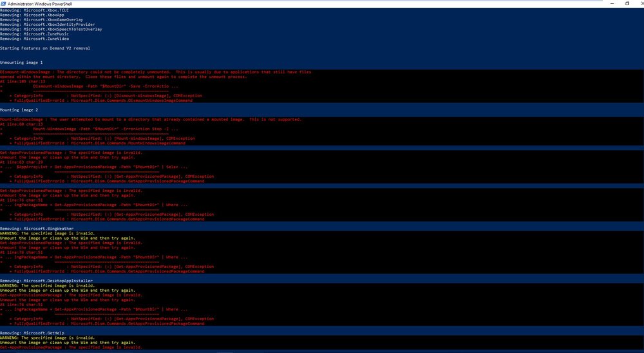Click the Removing: Microsoft.XboxGameOverlay output line

pos(41,20)
